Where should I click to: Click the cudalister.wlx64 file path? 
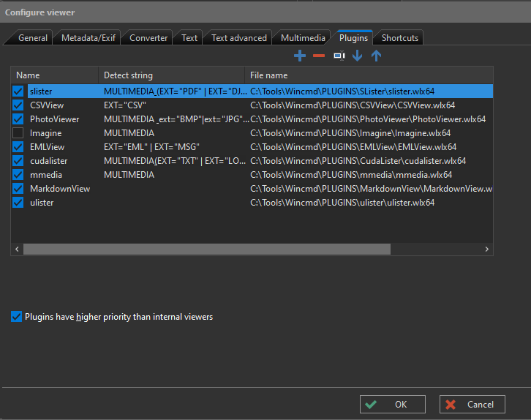358,160
